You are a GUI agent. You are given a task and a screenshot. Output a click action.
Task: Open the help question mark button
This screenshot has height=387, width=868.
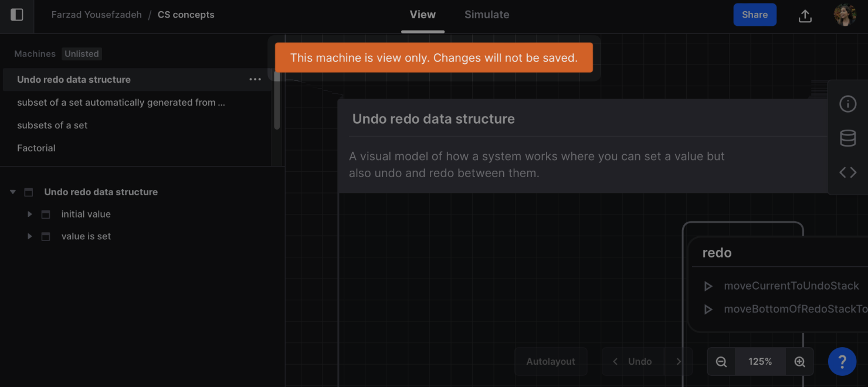(x=842, y=362)
